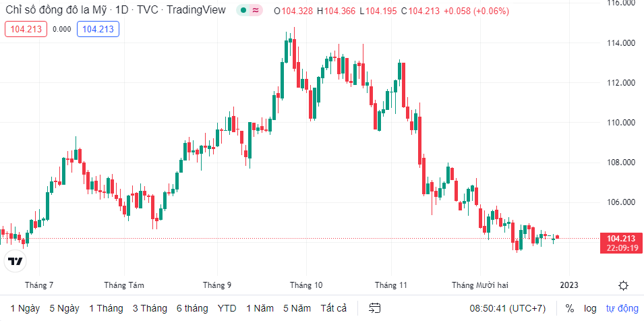Image resolution: width=644 pixels, height=321 pixels.
Task: Show the '1 Năm' range
Action: (260, 308)
